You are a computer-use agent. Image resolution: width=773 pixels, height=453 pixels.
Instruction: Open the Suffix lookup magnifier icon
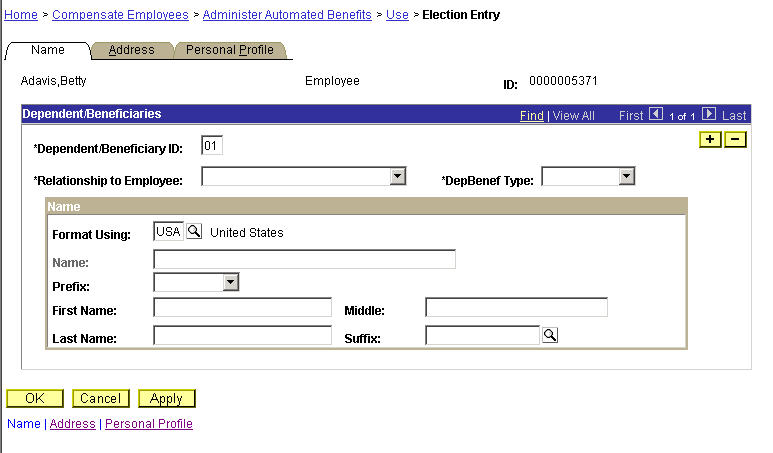point(550,335)
